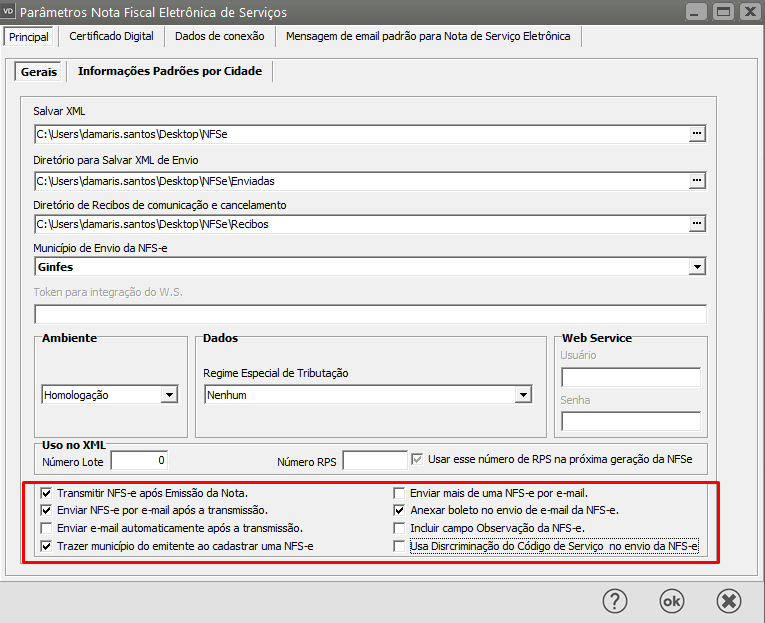This screenshot has height=623, width=765.
Task: Expand the Município de Envio dropdown
Action: point(696,268)
